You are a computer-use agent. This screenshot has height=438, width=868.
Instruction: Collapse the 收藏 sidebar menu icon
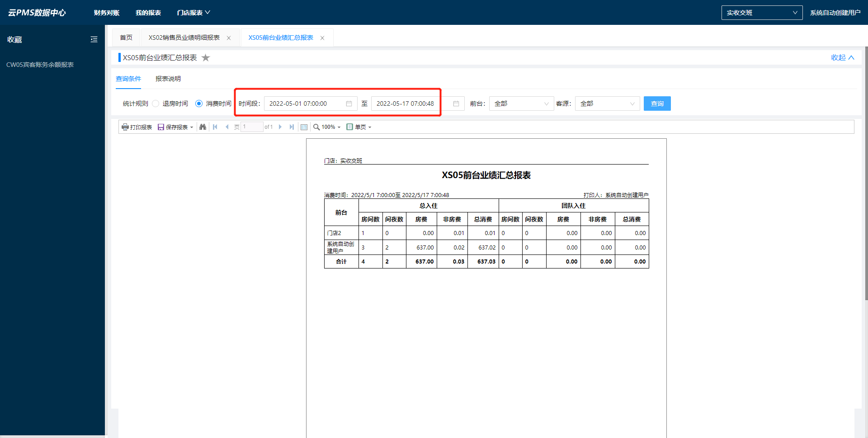pos(94,39)
